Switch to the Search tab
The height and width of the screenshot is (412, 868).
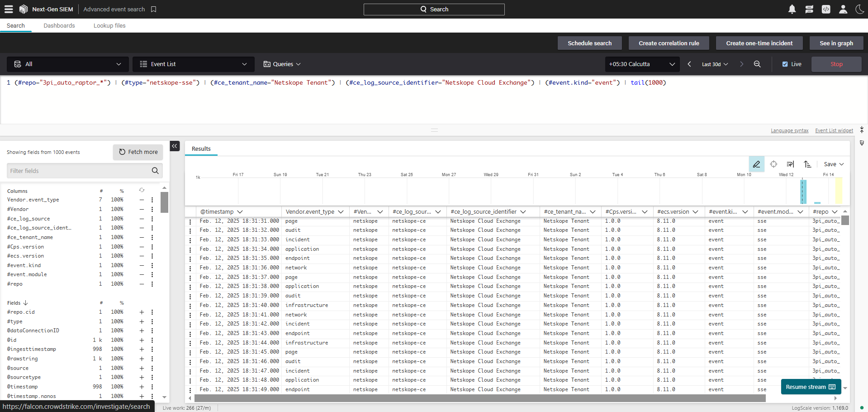coord(16,26)
